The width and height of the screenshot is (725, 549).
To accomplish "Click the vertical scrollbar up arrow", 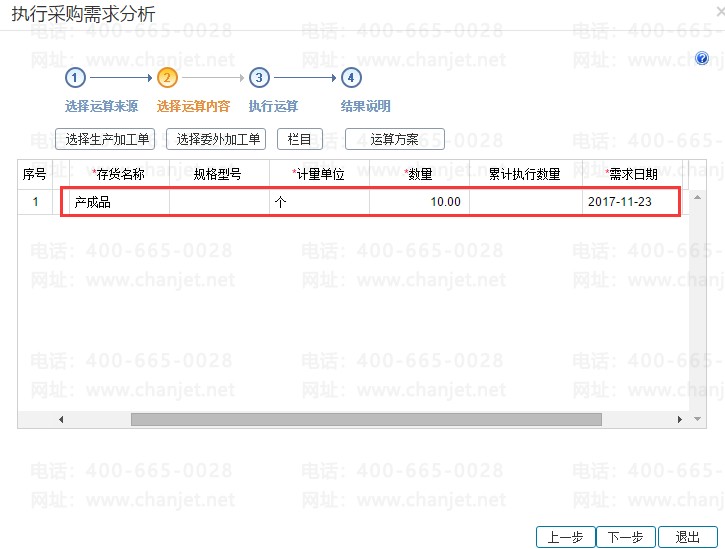I will pos(698,197).
